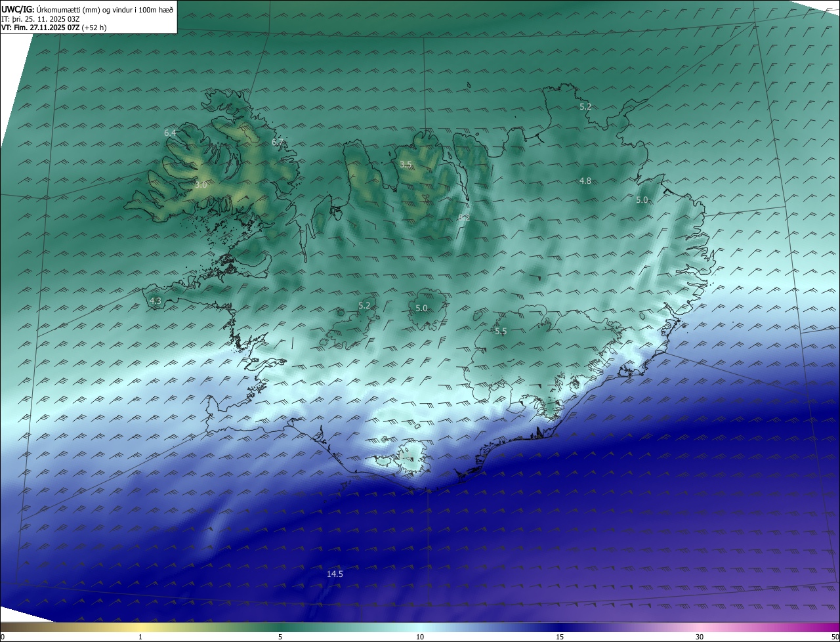The height and width of the screenshot is (642, 840).
Task: Click the colorbar tick label 30
Action: (700, 637)
